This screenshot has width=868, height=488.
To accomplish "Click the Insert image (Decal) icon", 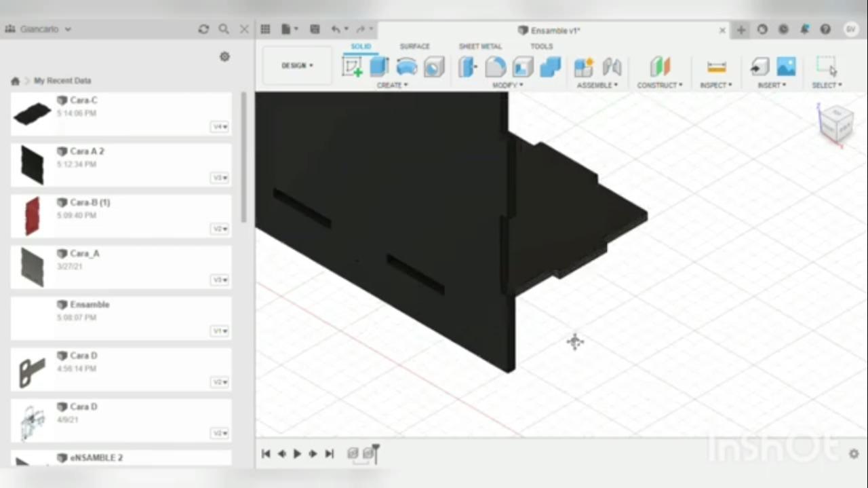I will [x=786, y=67].
